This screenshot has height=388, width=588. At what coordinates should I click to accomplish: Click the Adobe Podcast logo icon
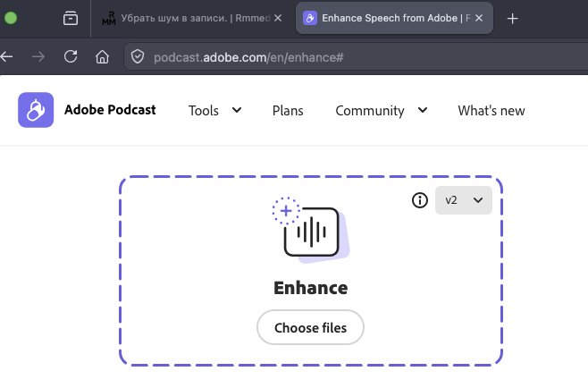tap(37, 111)
